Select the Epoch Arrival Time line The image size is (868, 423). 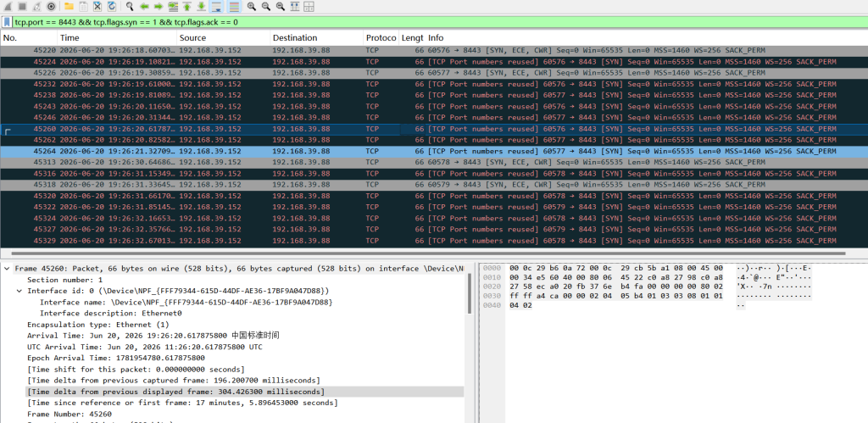point(115,359)
